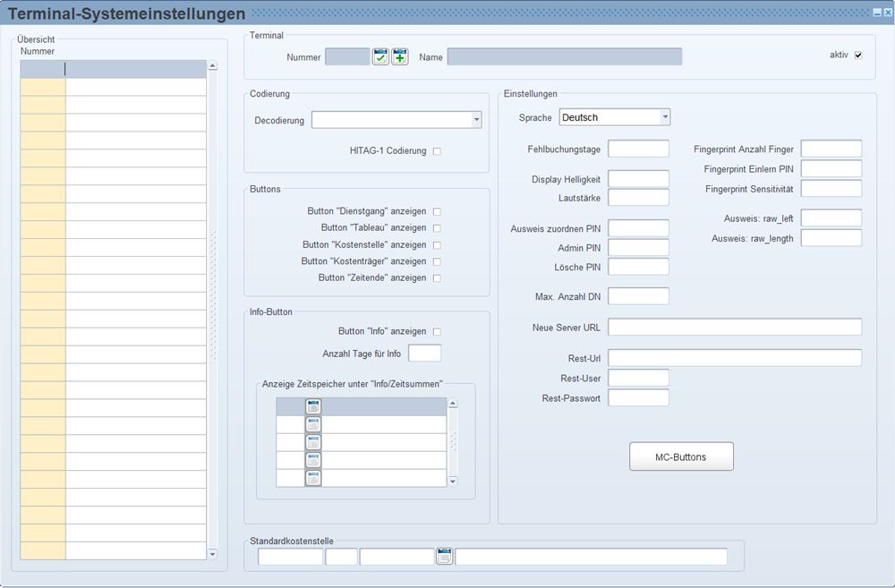Select the highlighted first row in Übersicht list
Image resolution: width=895 pixels, height=588 pixels.
[x=113, y=69]
